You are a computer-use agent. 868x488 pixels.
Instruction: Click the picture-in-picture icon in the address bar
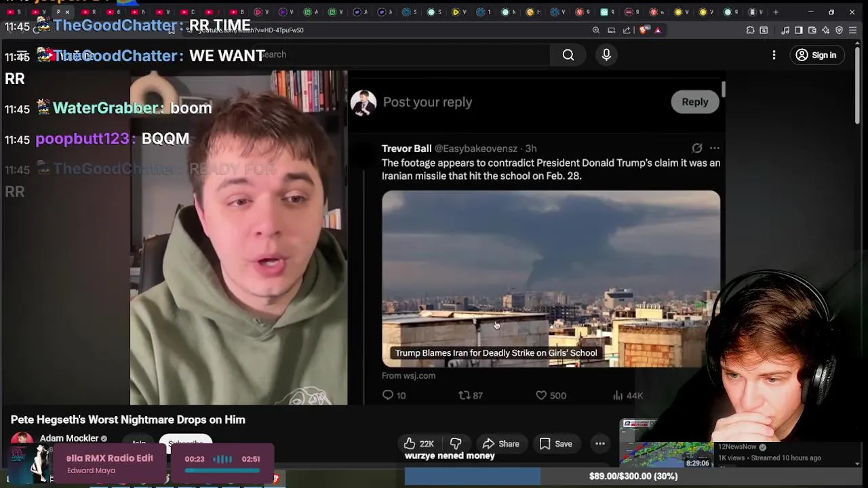click(x=611, y=30)
